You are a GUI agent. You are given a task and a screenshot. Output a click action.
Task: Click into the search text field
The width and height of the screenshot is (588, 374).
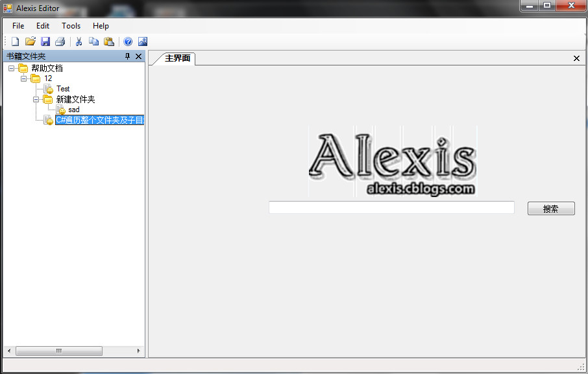tap(391, 207)
